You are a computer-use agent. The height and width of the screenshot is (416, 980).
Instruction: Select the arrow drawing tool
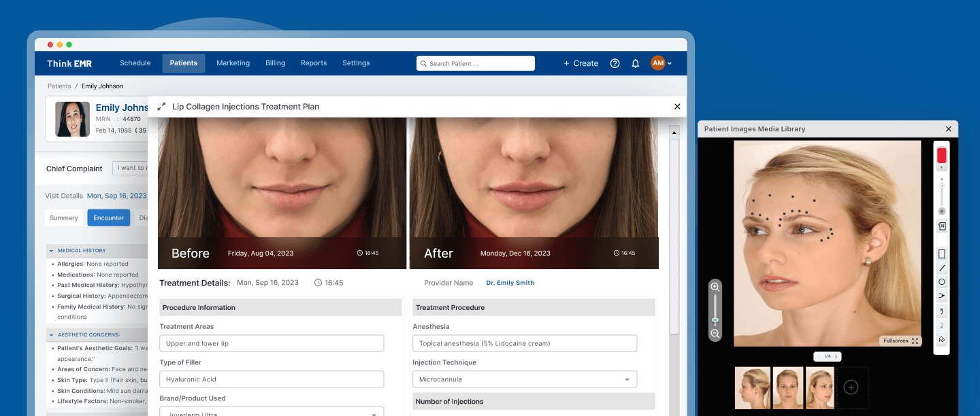942,296
